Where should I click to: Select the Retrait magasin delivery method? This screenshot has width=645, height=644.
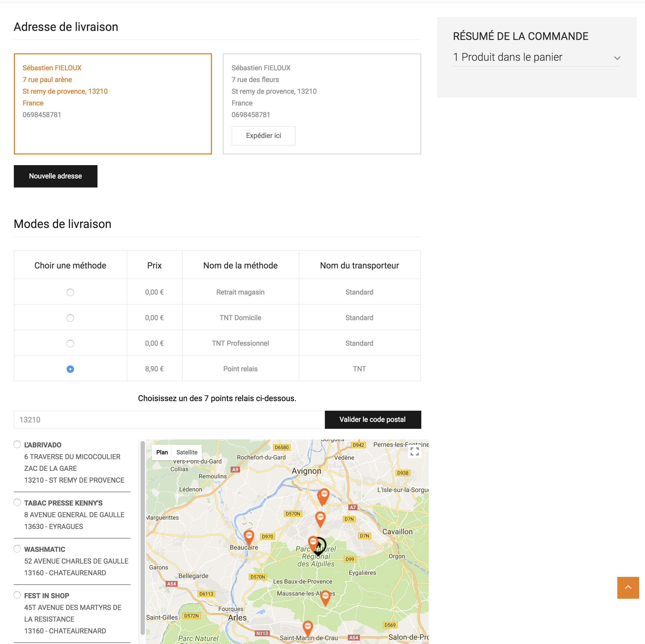70,292
